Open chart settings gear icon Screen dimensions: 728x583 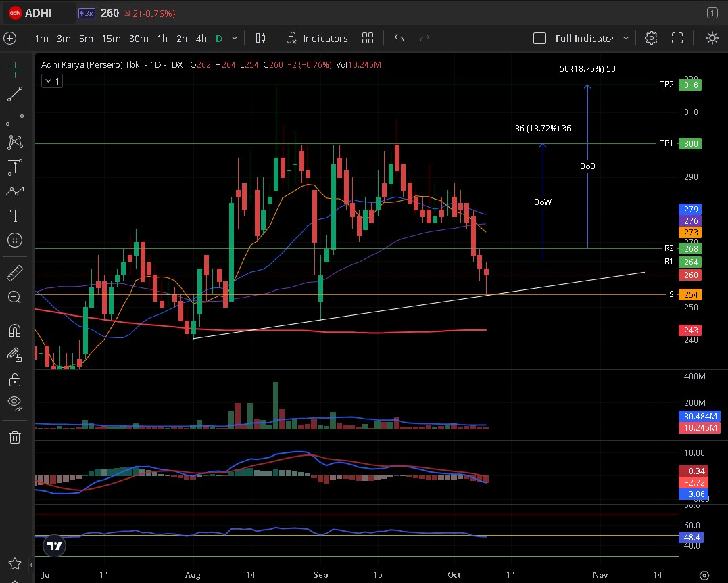click(651, 39)
